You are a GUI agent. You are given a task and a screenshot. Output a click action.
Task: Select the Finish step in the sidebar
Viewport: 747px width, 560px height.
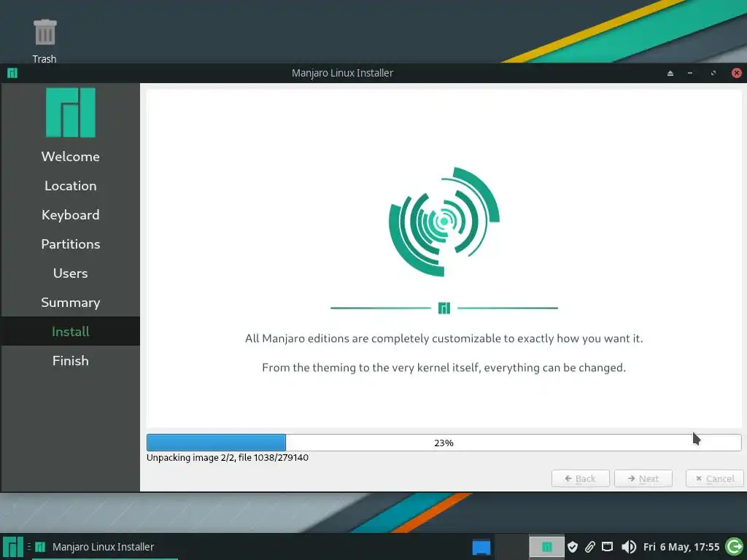[x=71, y=360]
